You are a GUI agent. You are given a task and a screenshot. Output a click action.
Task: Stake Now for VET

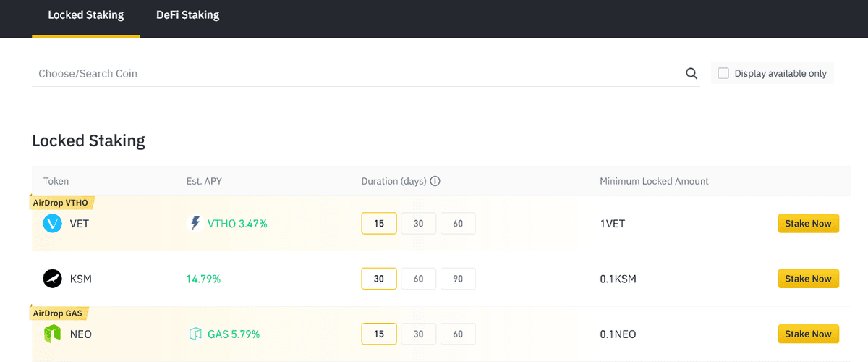pyautogui.click(x=808, y=224)
